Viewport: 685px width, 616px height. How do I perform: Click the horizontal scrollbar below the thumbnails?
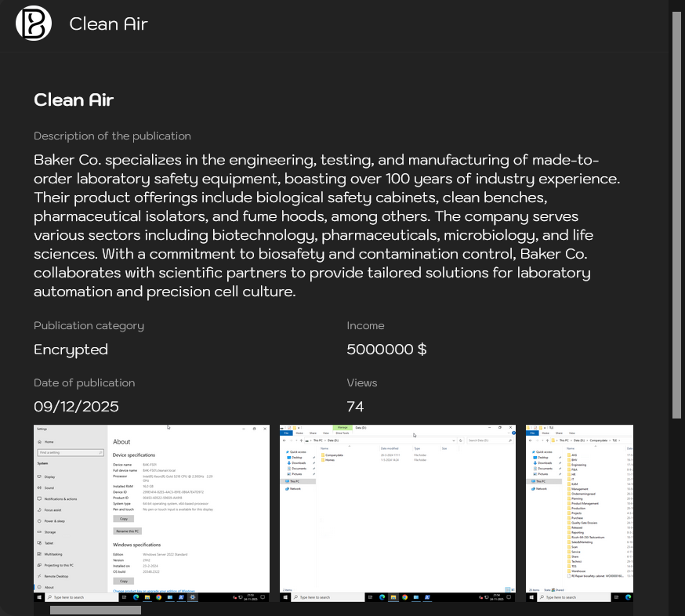pos(96,610)
